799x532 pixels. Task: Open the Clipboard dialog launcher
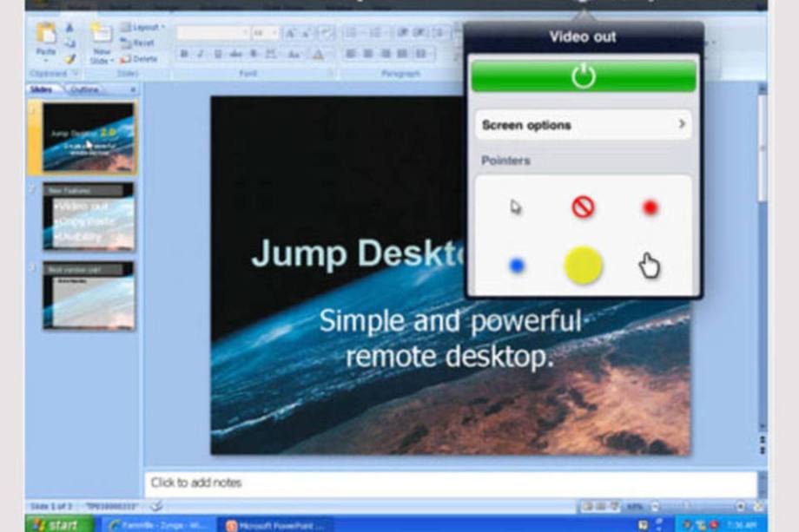76,74
